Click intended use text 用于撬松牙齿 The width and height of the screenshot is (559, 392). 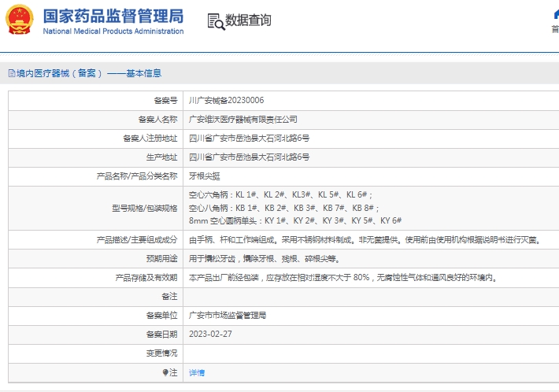pyautogui.click(x=265, y=259)
